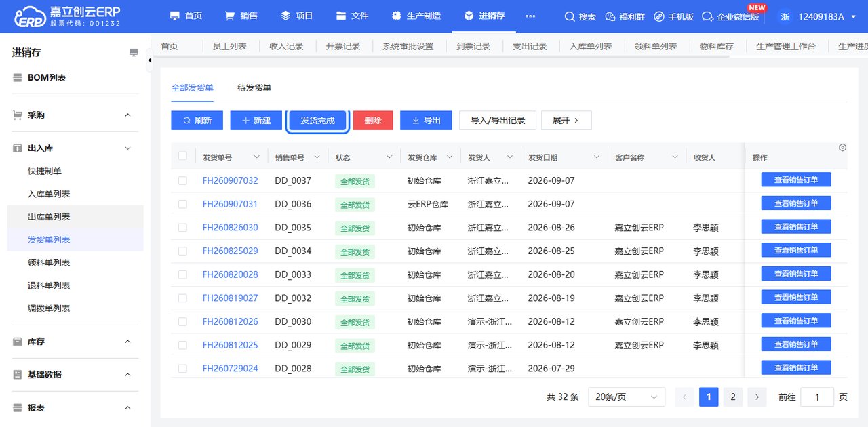Screen dimensions: 868x427
Task: Check the row FH260819027
Action: [182, 298]
